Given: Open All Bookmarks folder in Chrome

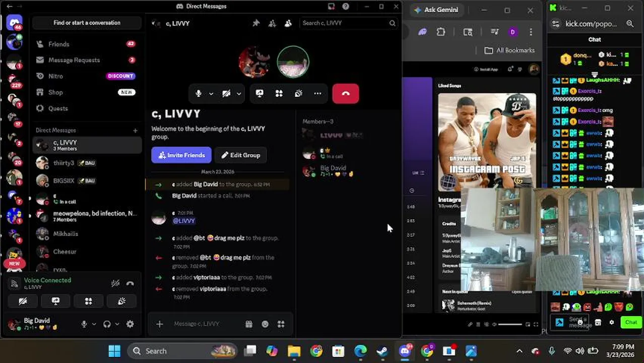Looking at the screenshot, I should [x=509, y=50].
